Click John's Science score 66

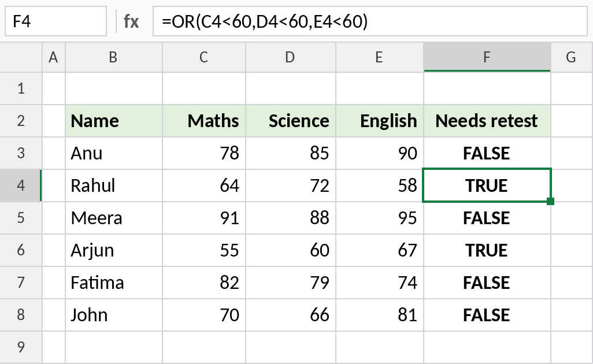[x=291, y=315]
